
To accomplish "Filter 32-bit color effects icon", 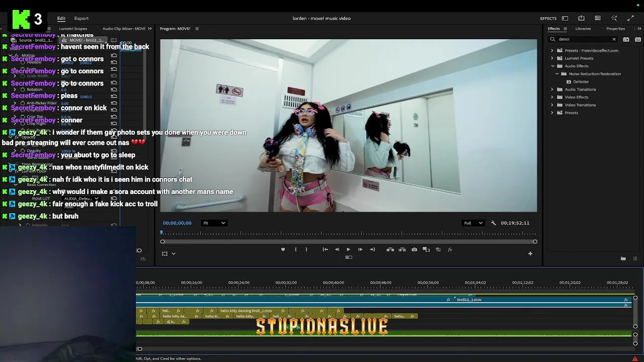I will point(638,39).
